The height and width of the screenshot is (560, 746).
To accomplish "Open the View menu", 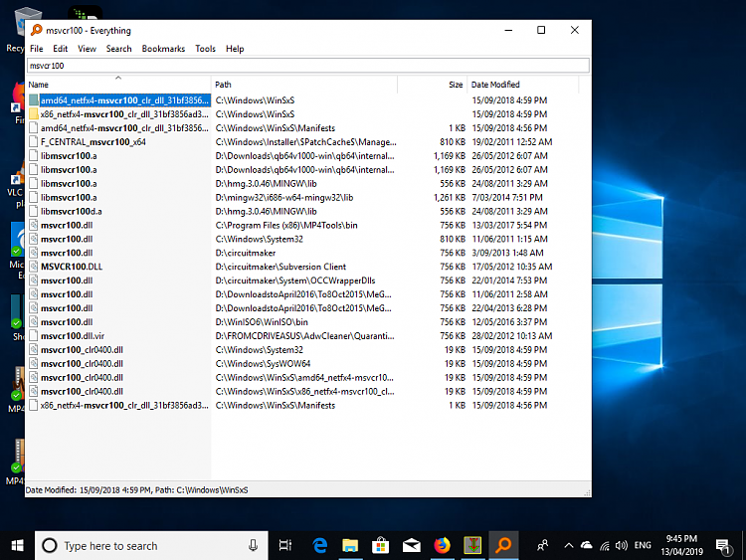I will [87, 49].
